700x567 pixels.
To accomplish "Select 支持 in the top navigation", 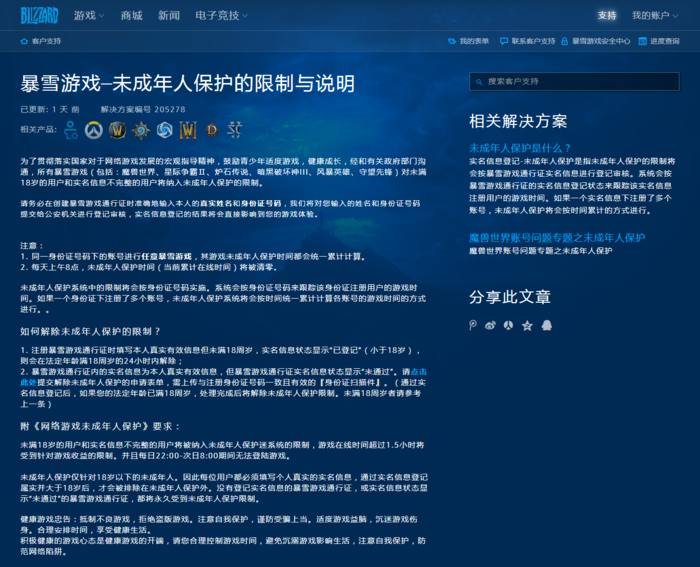I will point(607,16).
